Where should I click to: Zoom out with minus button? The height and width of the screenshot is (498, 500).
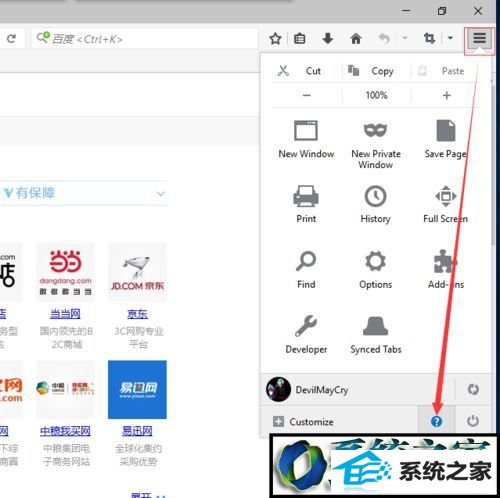click(x=307, y=95)
